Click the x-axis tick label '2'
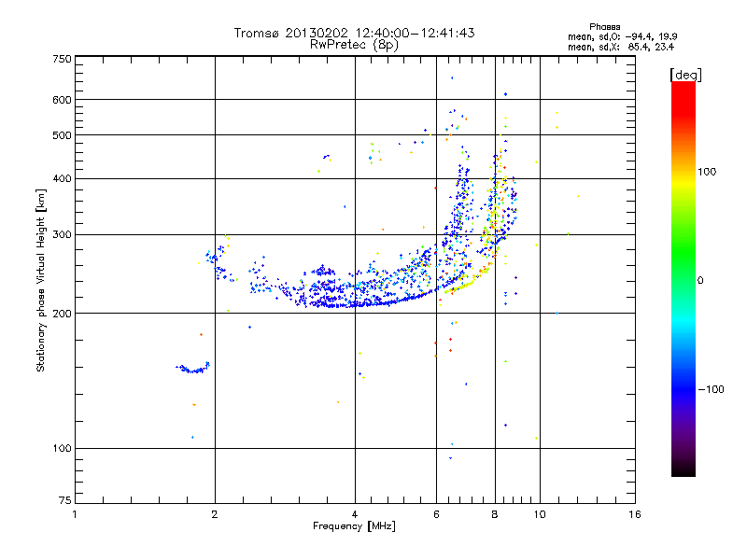The height and width of the screenshot is (560, 747). tap(215, 514)
